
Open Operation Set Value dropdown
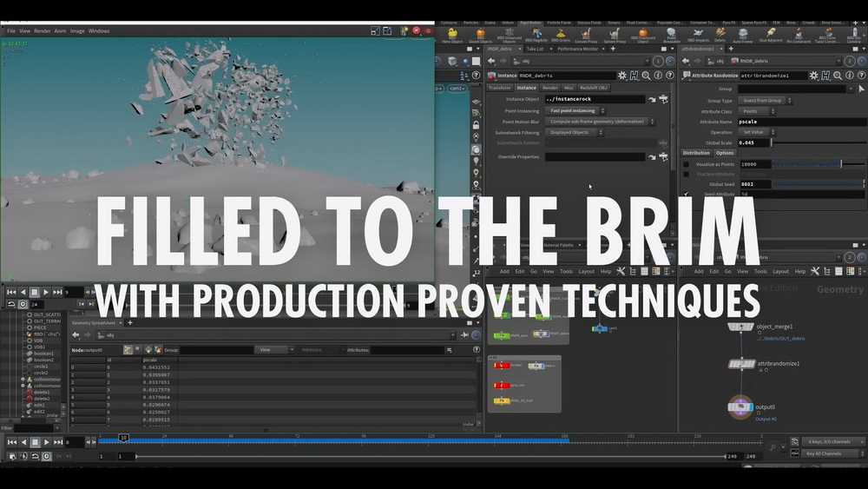(757, 132)
